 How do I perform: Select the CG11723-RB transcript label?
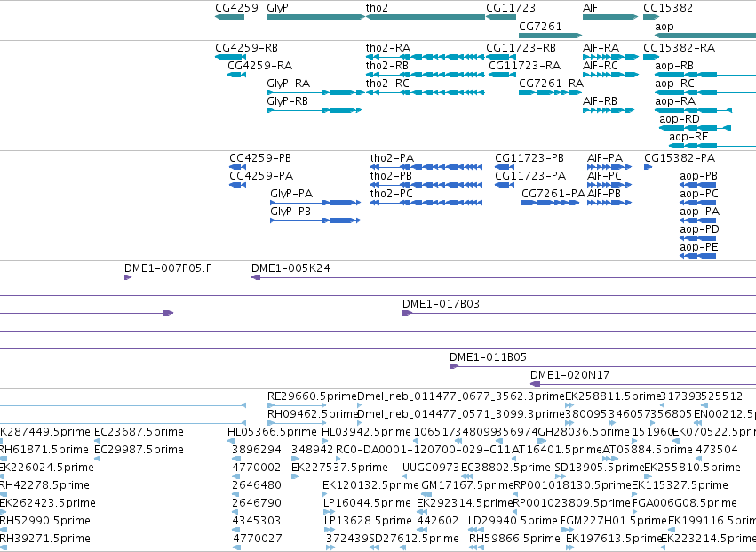pyautogui.click(x=521, y=48)
